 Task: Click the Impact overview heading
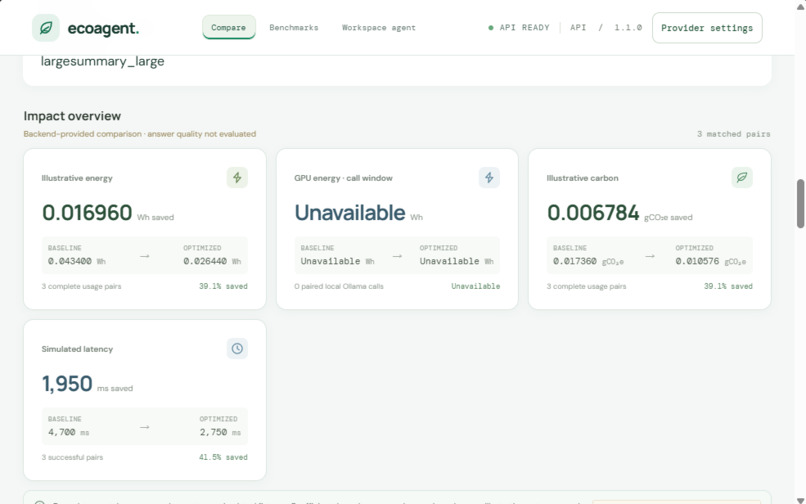pyautogui.click(x=72, y=116)
